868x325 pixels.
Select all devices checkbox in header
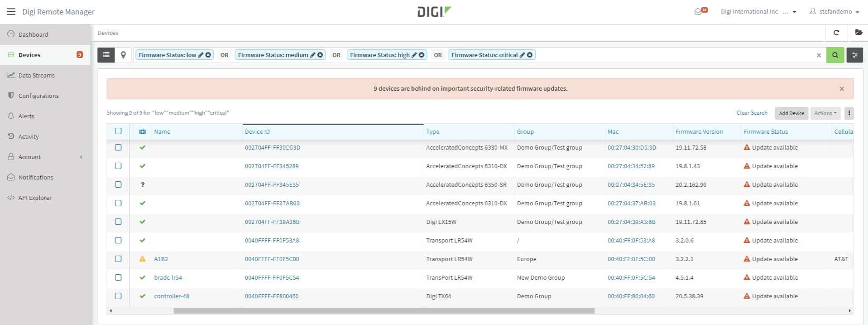coord(118,131)
